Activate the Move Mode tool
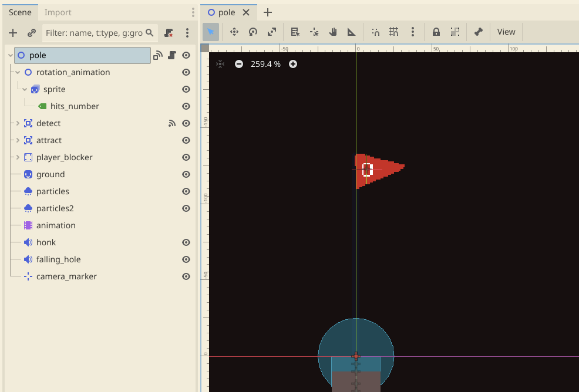 coord(234,32)
